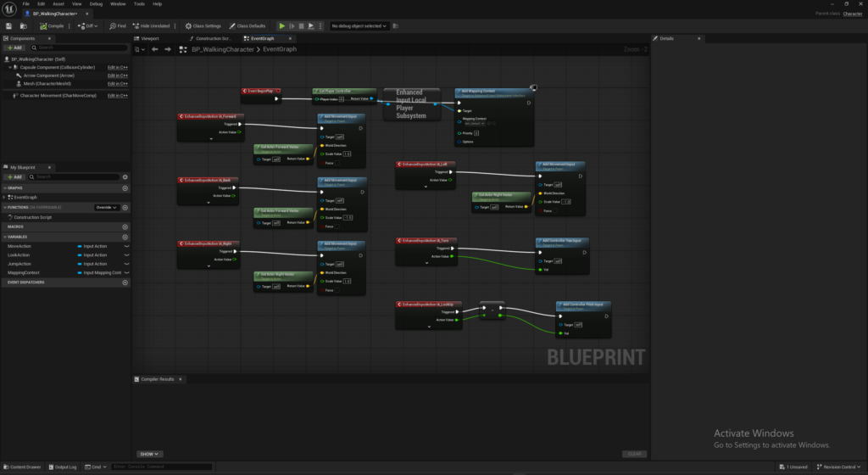Navigate back in graph history

pyautogui.click(x=155, y=49)
